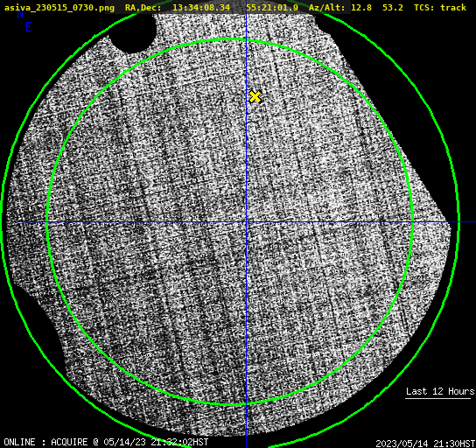
Task: Click the RA value 13:34:08.34
Action: [201, 7]
